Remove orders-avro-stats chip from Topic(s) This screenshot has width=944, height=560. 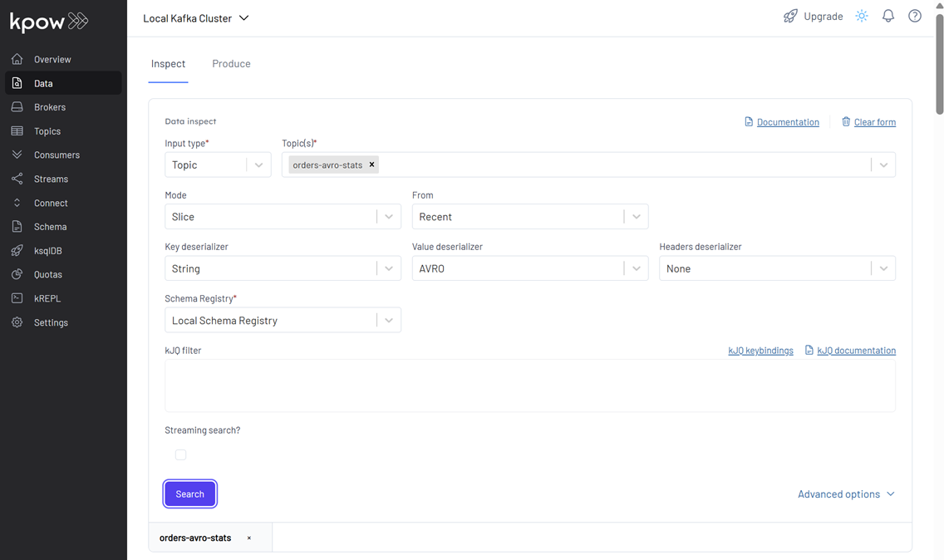click(371, 165)
